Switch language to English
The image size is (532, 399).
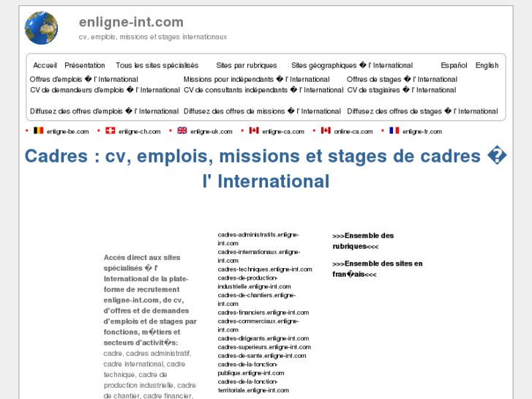pos(487,66)
